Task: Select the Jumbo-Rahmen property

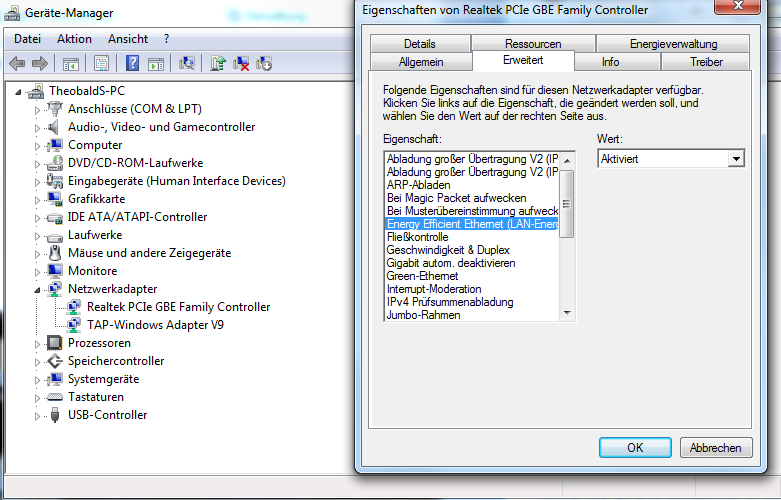Action: click(472, 315)
